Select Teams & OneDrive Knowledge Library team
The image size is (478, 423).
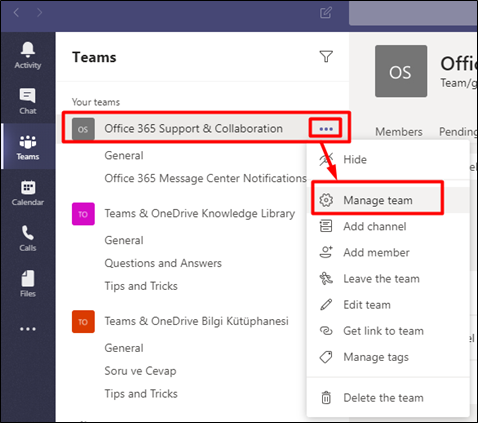point(200,214)
